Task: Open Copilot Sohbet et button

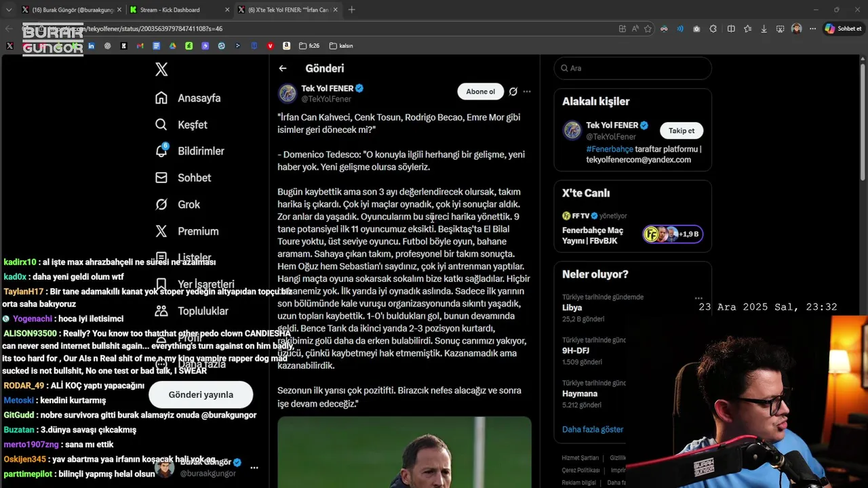Action: [842, 28]
